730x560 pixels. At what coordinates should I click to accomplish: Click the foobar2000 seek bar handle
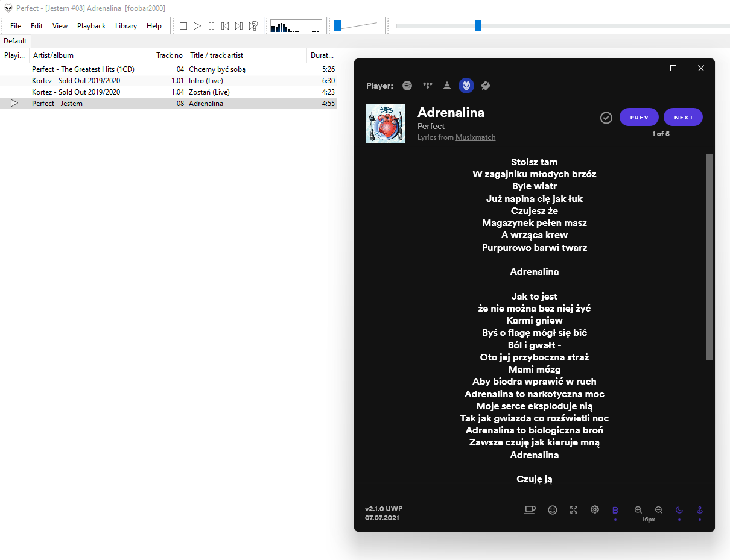point(478,25)
